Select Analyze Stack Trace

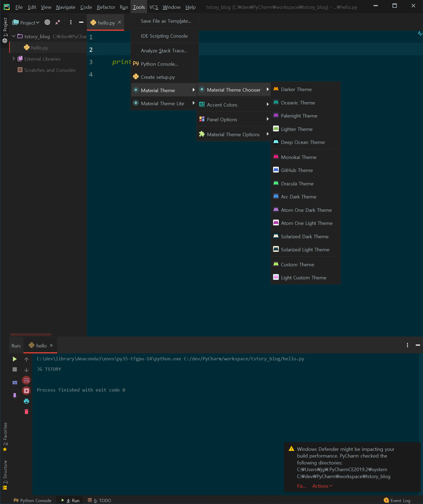tap(164, 51)
